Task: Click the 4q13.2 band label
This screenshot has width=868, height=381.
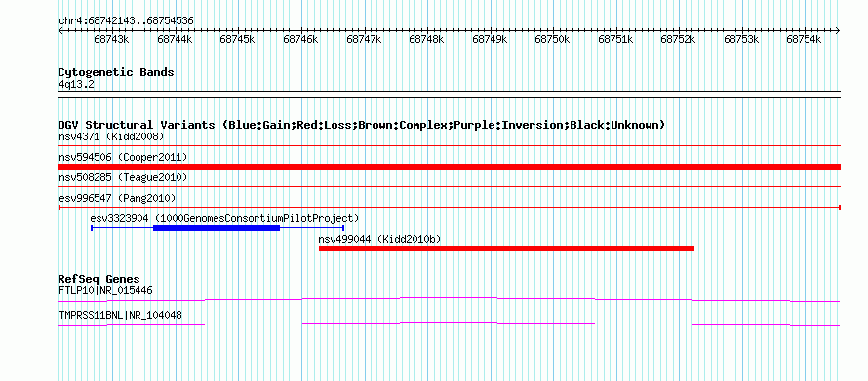Action: pos(76,85)
